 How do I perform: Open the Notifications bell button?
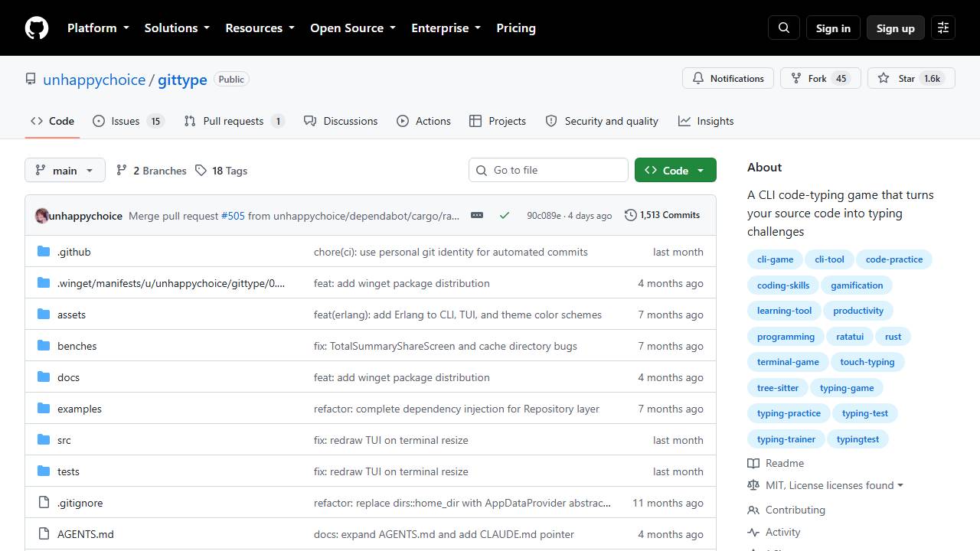pos(728,78)
